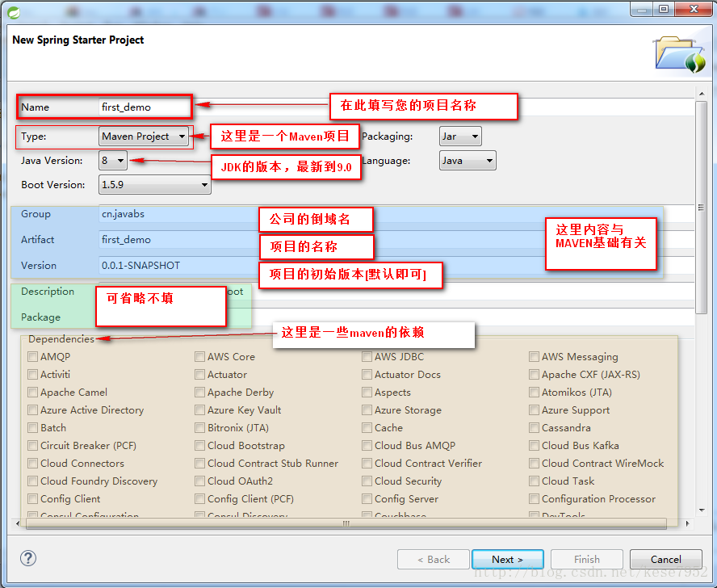Tick Circuit Breaker (PCF) checkbox
The image size is (717, 588).
pos(32,446)
